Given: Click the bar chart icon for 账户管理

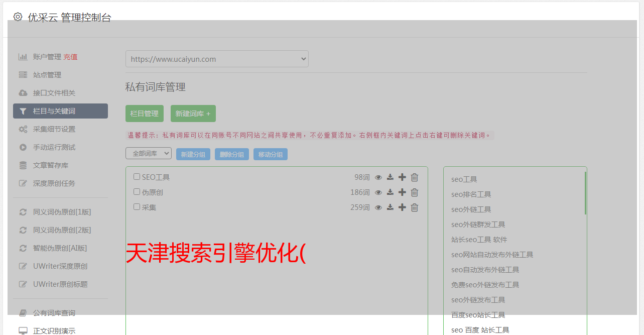Looking at the screenshot, I should (x=23, y=57).
